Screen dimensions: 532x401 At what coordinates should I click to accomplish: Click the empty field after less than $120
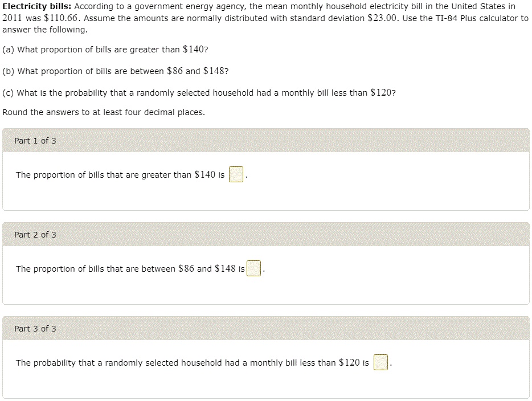pyautogui.click(x=380, y=363)
